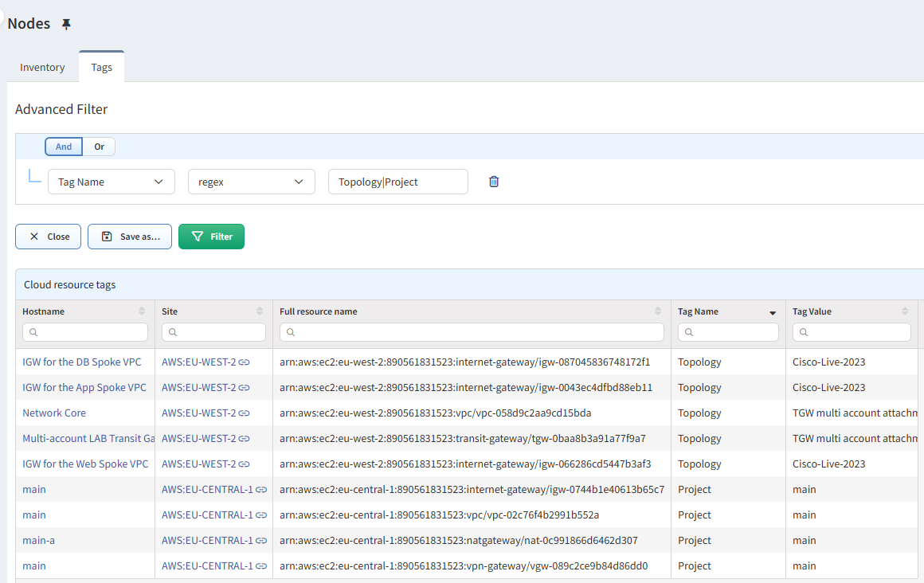This screenshot has width=924, height=583.
Task: Click the save disk icon on Save as button
Action: tap(108, 236)
